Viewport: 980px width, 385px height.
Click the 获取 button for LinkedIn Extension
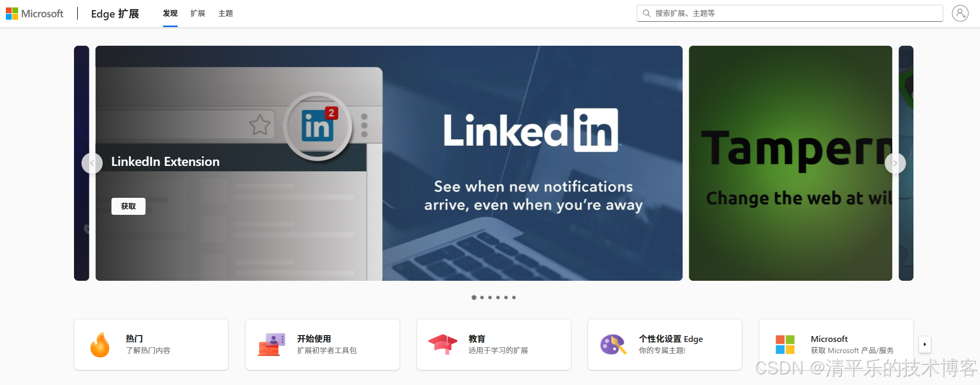point(128,206)
